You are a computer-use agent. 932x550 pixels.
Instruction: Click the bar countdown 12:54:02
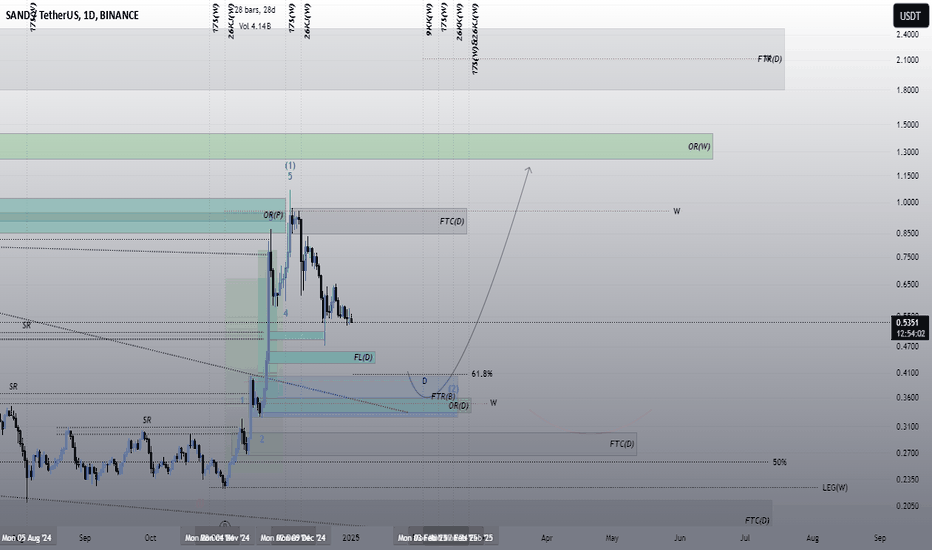[909, 334]
